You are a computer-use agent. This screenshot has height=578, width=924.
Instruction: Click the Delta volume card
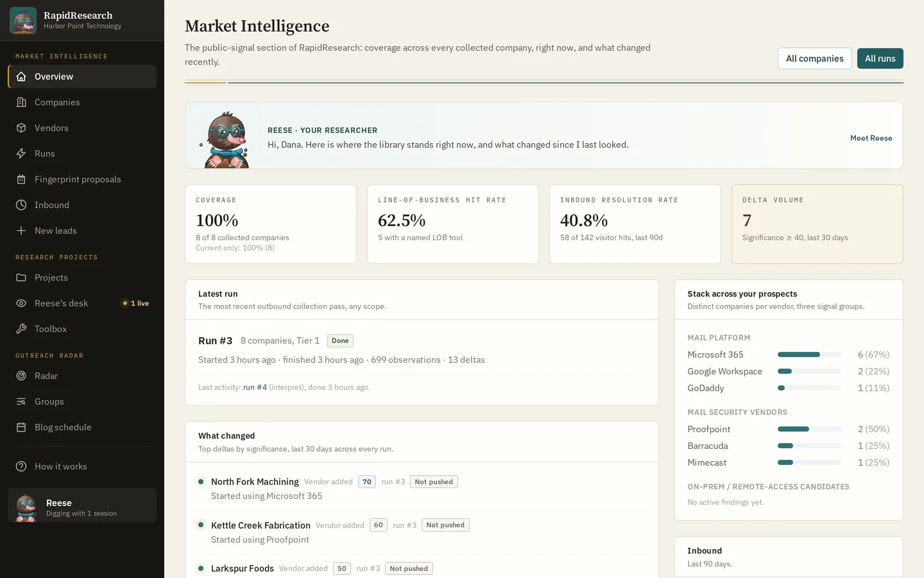[817, 224]
